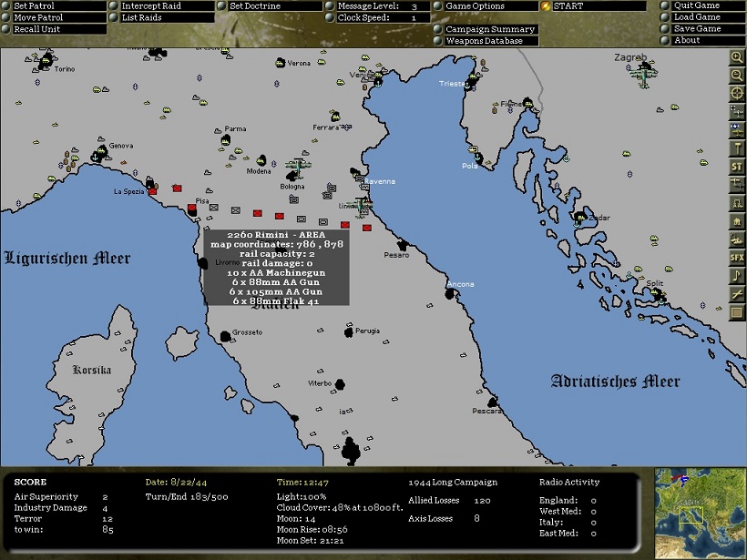
Task: Click the railway sidebar icon
Action: coord(736,203)
